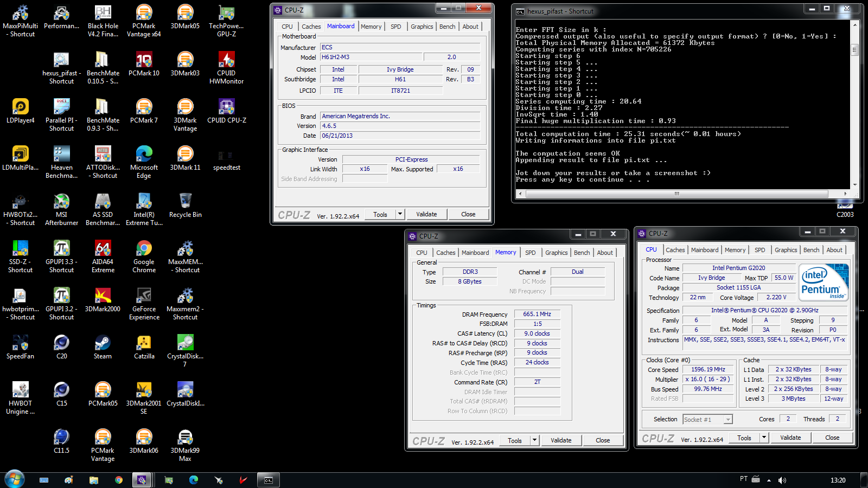Open Graphics tab in Memory CPU-Z window
This screenshot has height=488, width=868.
pos(557,253)
